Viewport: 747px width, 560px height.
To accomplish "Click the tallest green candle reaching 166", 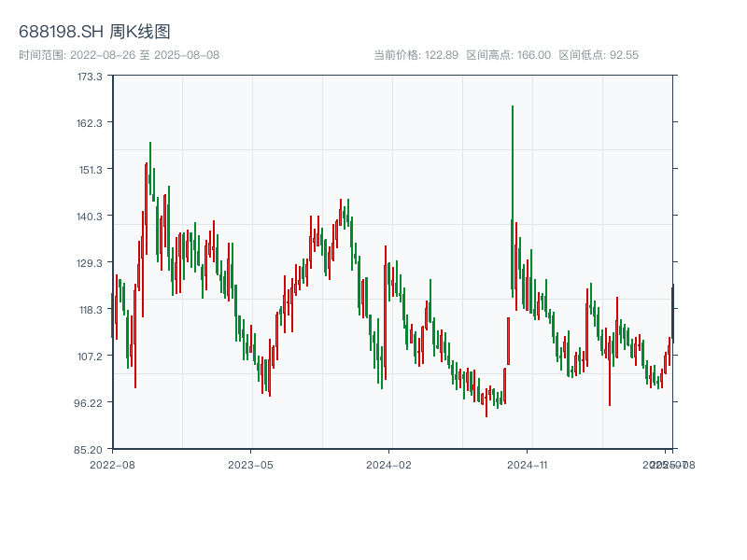I will (x=513, y=200).
